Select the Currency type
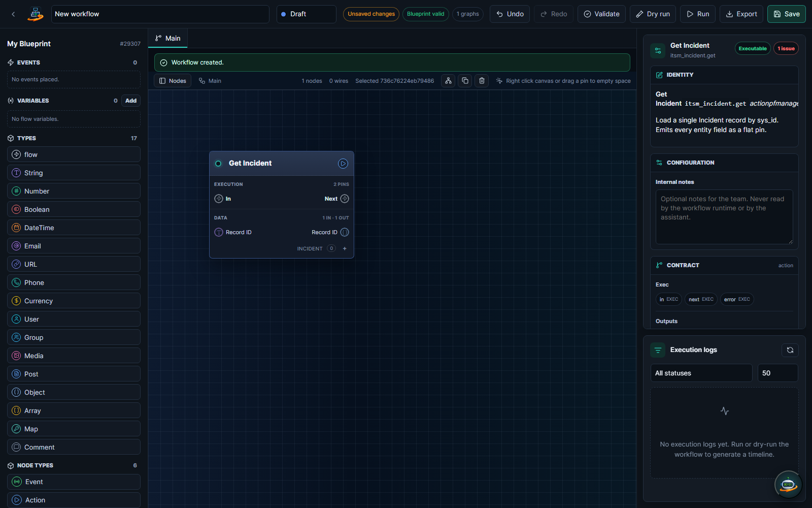The width and height of the screenshot is (812, 508). coord(74,301)
